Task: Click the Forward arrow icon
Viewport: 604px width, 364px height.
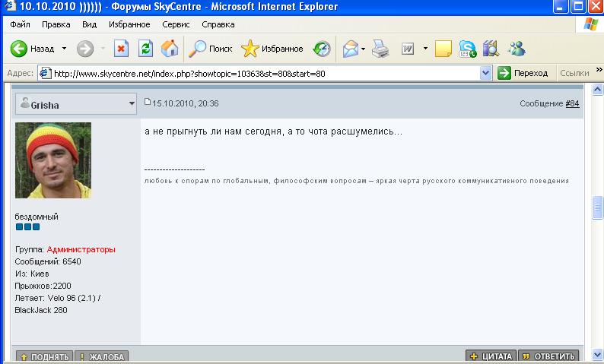Action: pos(85,49)
